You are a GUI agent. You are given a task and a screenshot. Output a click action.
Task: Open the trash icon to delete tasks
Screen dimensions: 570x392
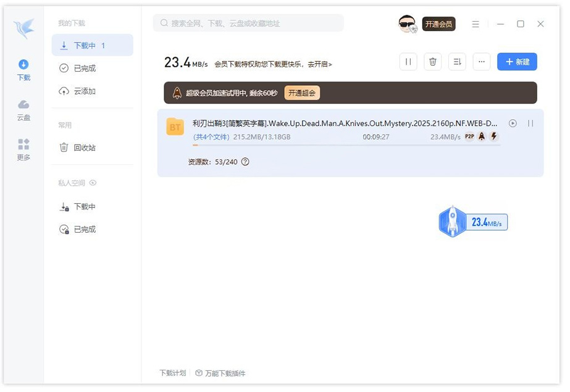coord(433,61)
